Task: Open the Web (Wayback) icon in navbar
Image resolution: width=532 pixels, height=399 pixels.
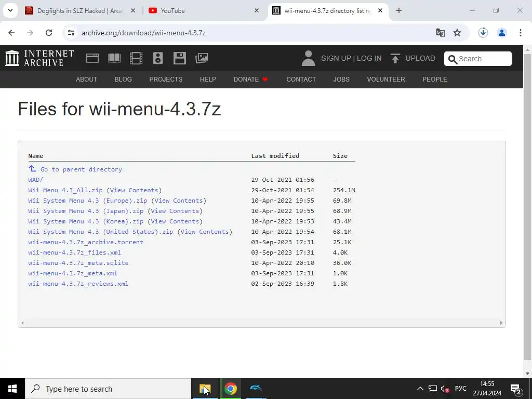Action: pyautogui.click(x=92, y=58)
